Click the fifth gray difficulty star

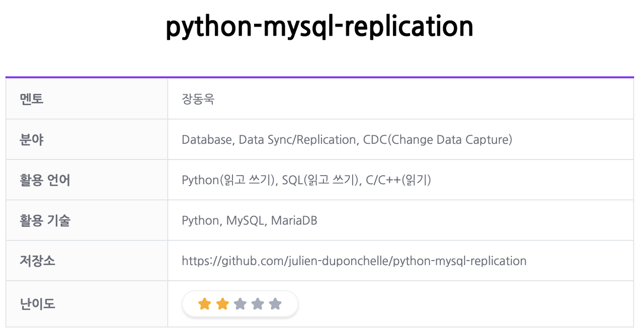pyautogui.click(x=275, y=304)
